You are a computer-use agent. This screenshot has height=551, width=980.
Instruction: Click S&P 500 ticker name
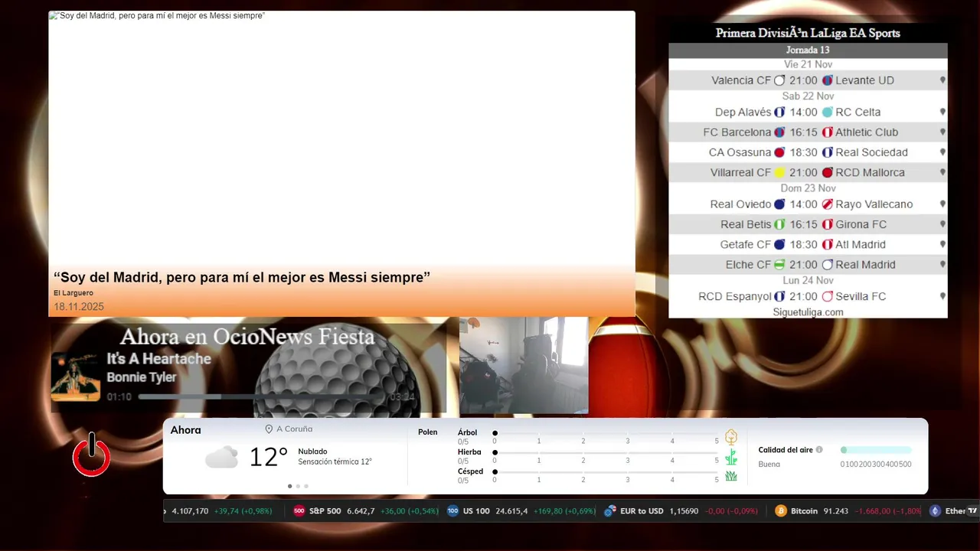pyautogui.click(x=325, y=511)
